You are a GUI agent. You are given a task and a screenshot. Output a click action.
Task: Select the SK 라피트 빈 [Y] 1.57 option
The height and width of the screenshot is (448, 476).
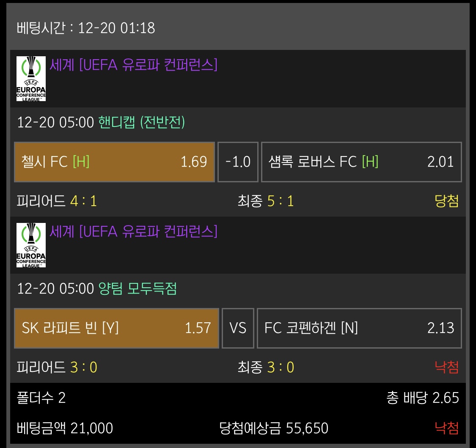[116, 328]
